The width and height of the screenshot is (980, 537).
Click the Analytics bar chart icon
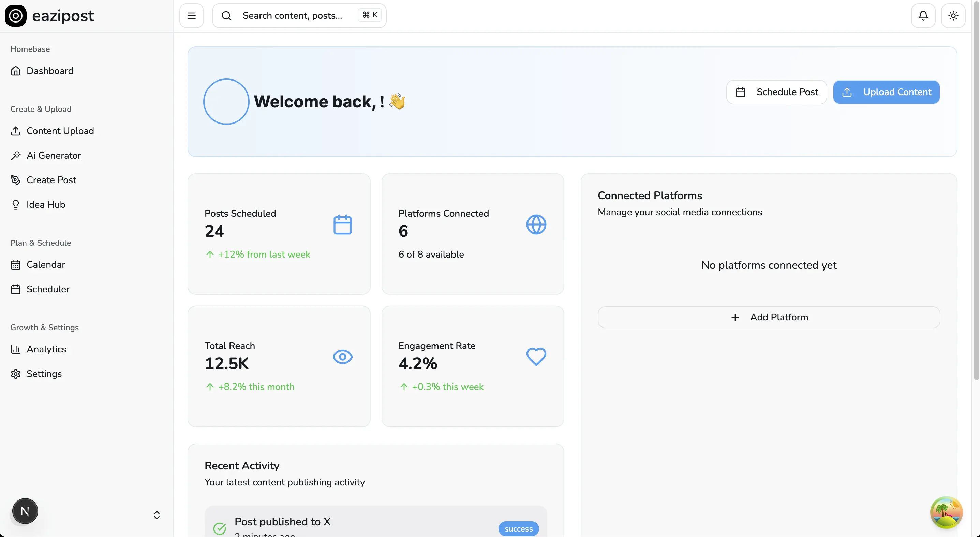pos(16,349)
